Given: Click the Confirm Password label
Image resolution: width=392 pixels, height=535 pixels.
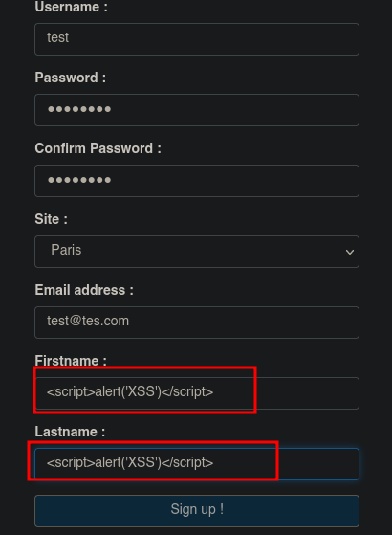Looking at the screenshot, I should point(98,148).
